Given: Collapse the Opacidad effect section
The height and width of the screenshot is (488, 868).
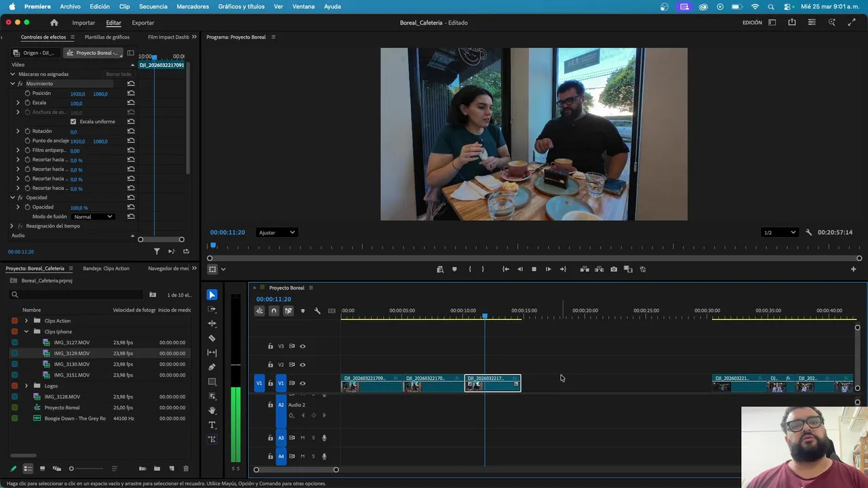Looking at the screenshot, I should pyautogui.click(x=12, y=197).
